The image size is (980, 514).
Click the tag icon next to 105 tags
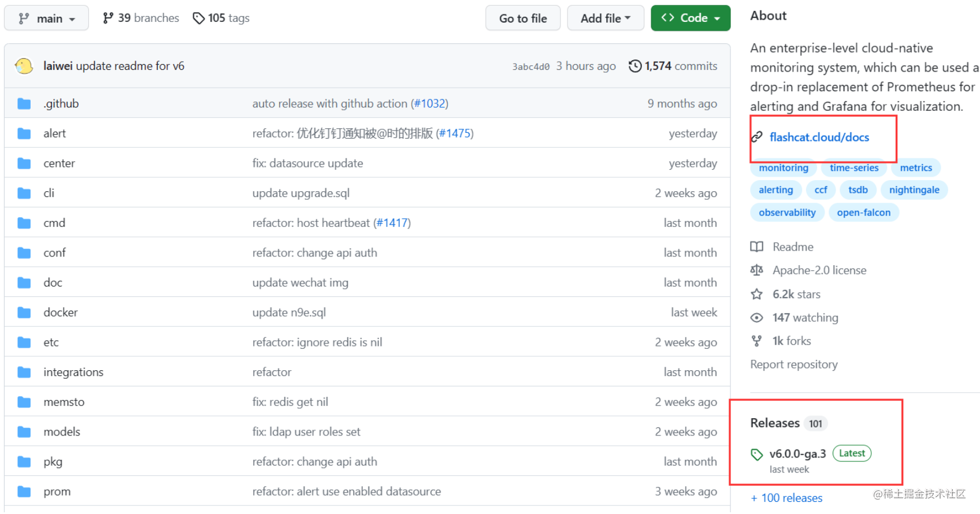click(x=199, y=18)
